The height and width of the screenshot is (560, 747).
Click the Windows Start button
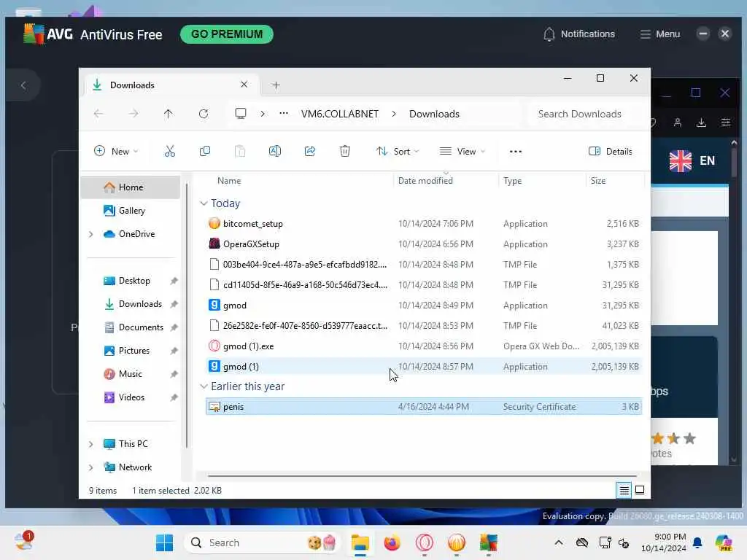[x=164, y=542]
